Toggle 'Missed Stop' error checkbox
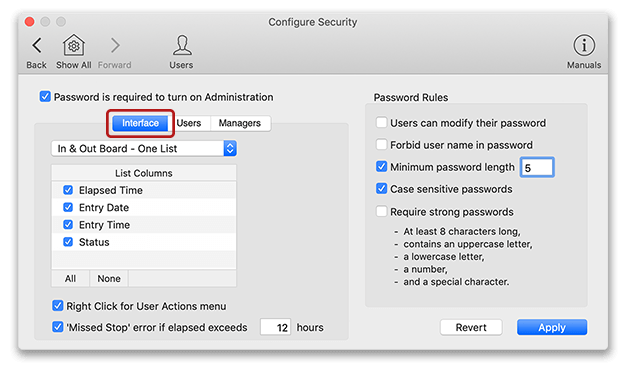The image size is (625, 366). [58, 327]
